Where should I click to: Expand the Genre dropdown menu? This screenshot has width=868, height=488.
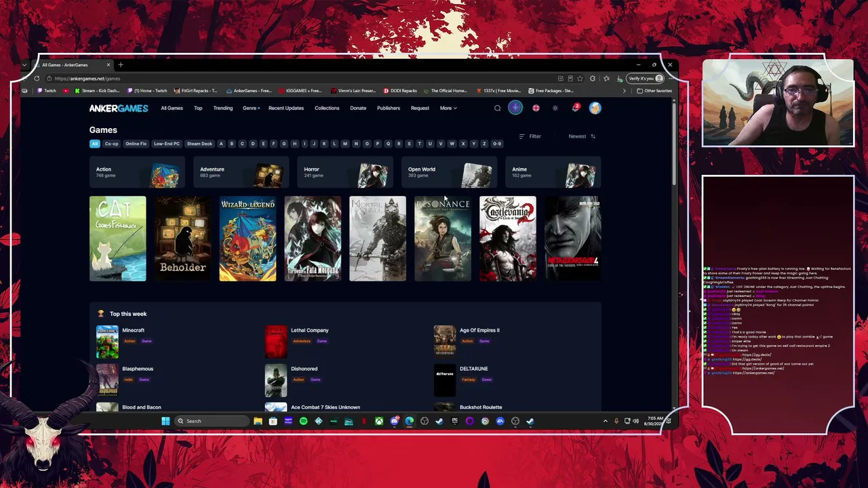[251, 108]
